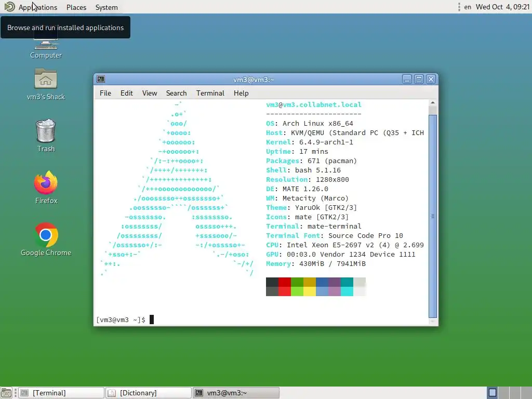This screenshot has height=399, width=532.
Task: Switch to the first workspace in switcher
Action: [x=493, y=393]
